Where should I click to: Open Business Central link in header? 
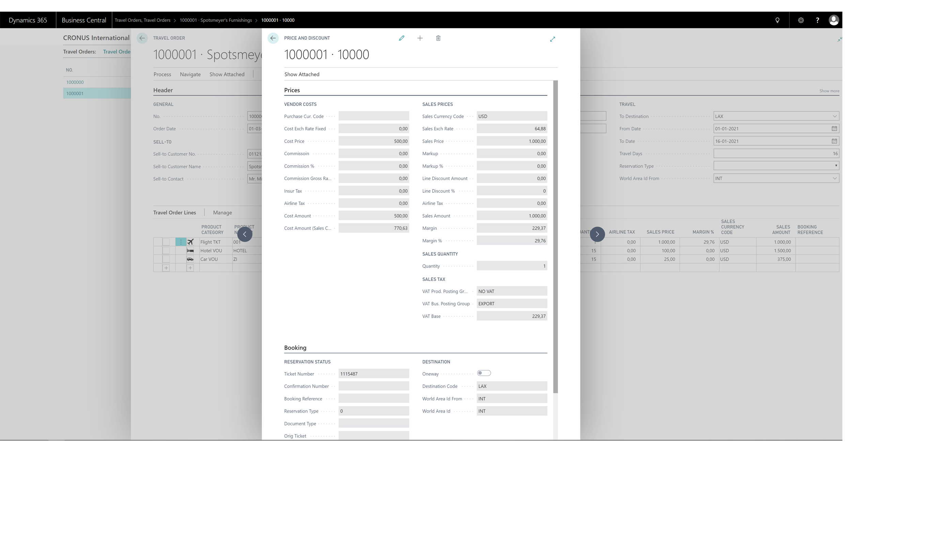(84, 20)
